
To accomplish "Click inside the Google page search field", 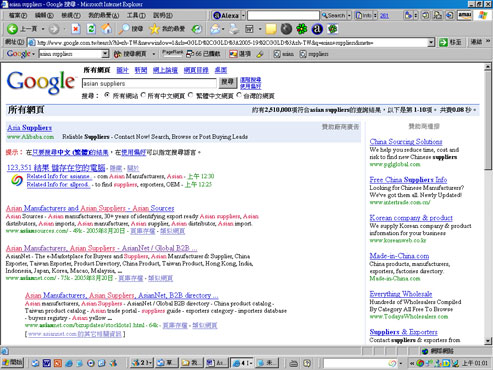I will tap(149, 83).
